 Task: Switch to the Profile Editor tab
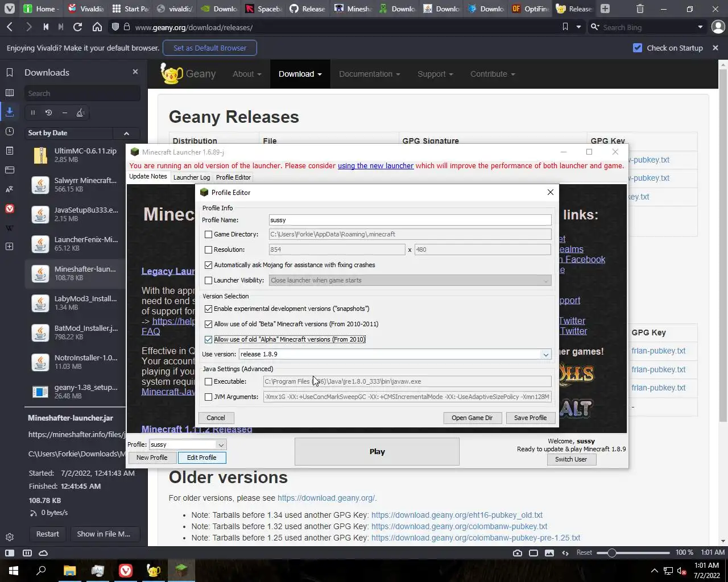pos(233,177)
